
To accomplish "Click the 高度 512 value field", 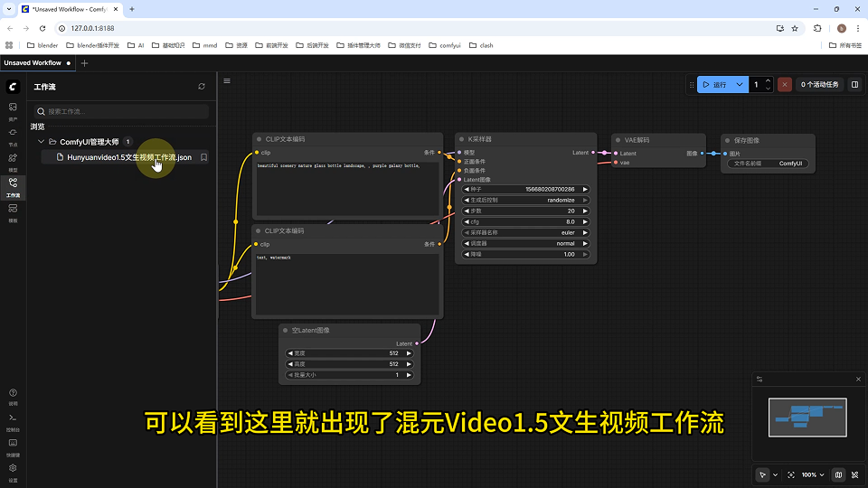I will coord(349,364).
